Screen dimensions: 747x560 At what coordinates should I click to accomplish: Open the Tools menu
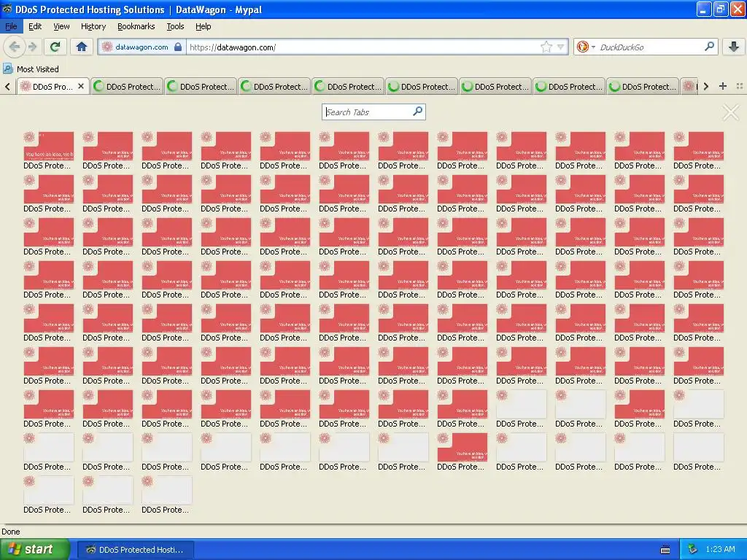175,26
